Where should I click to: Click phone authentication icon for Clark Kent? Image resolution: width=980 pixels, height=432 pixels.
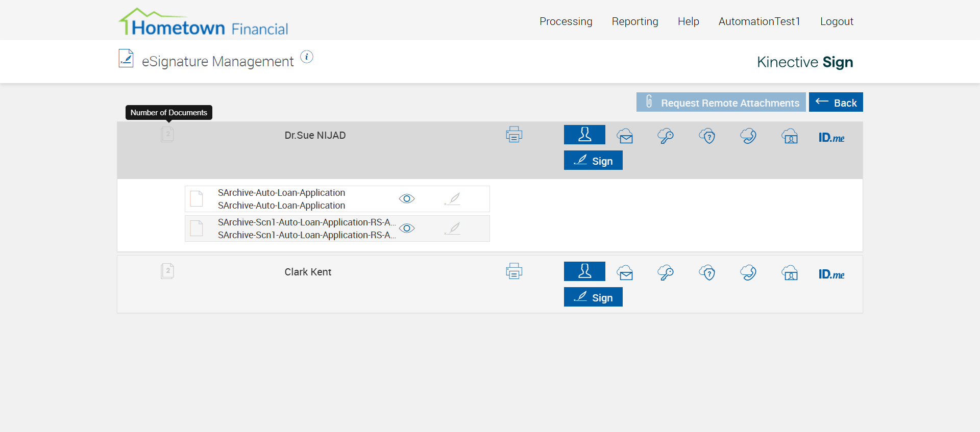pos(748,273)
